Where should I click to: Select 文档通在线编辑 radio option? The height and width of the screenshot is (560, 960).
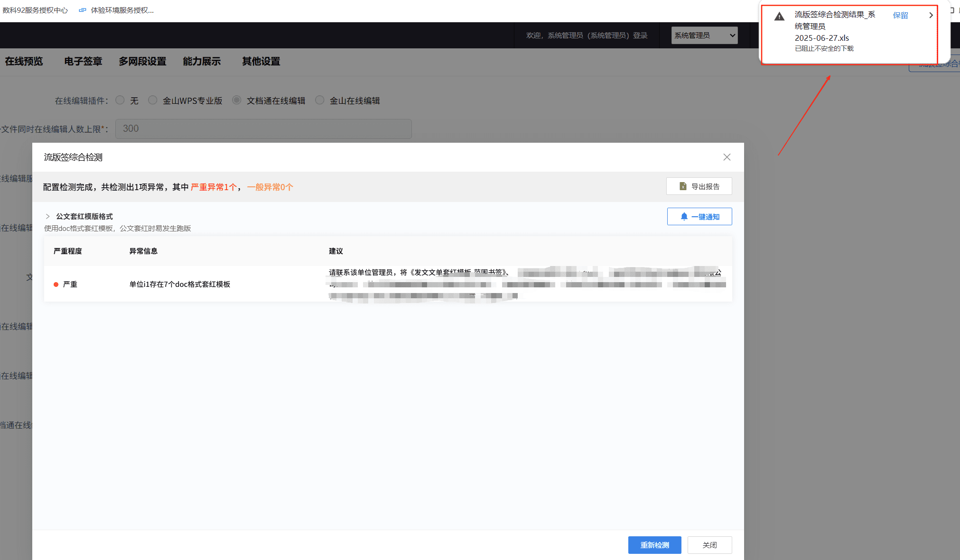click(237, 100)
